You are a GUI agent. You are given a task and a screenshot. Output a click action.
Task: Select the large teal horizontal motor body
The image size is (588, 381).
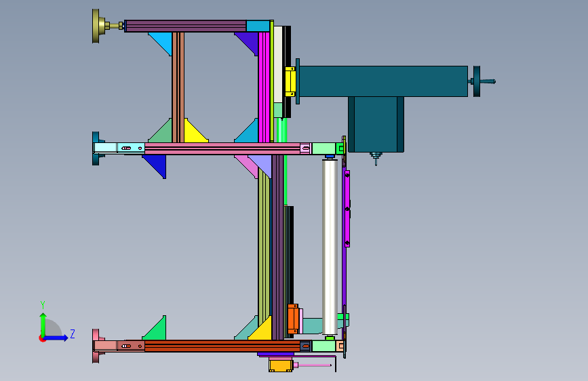[383, 81]
